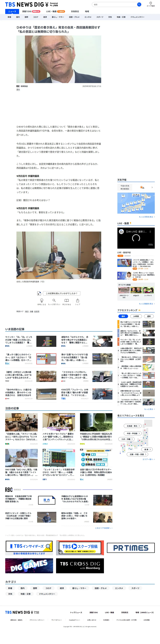160x644 pixels.
Task: Click the conference photo of 西田昌司参議院議員
Action: point(59,255)
